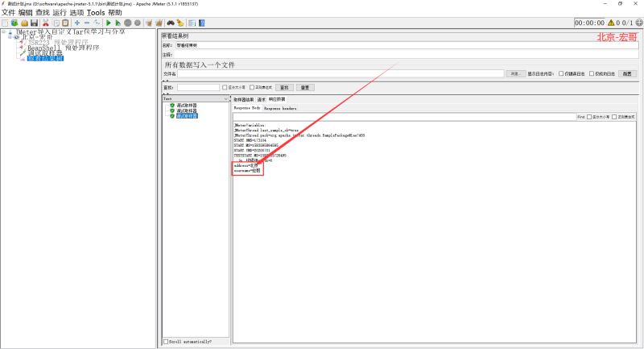Image resolution: width=644 pixels, height=349 pixels.
Task: Click the Copy toolbar icon
Action: point(56,23)
